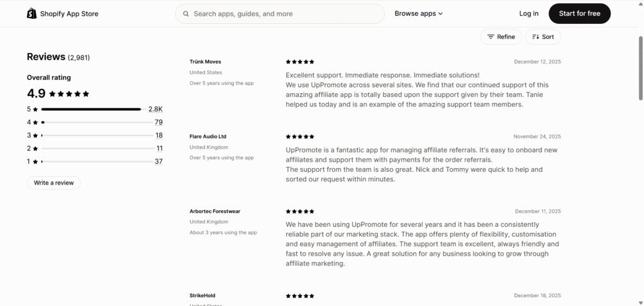
Task: Click the Shopify bag logo icon
Action: [x=31, y=13]
